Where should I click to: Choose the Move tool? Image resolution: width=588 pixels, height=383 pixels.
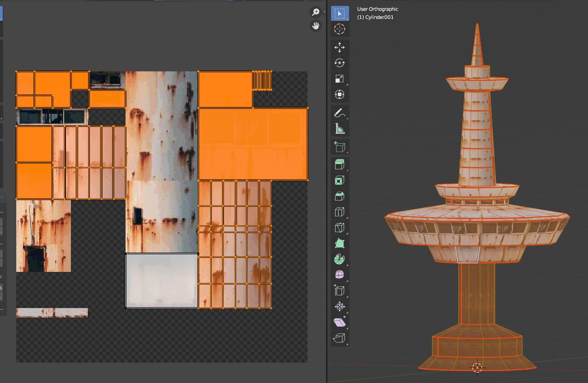point(340,47)
